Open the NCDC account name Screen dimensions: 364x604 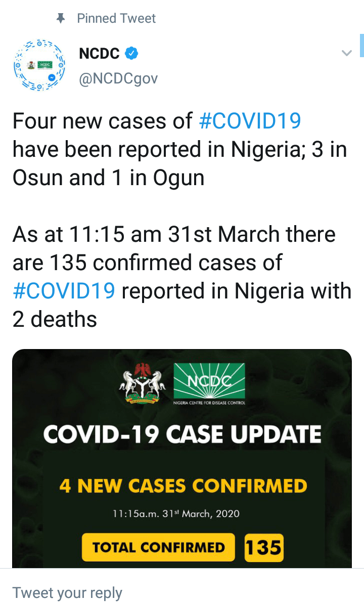click(x=100, y=53)
